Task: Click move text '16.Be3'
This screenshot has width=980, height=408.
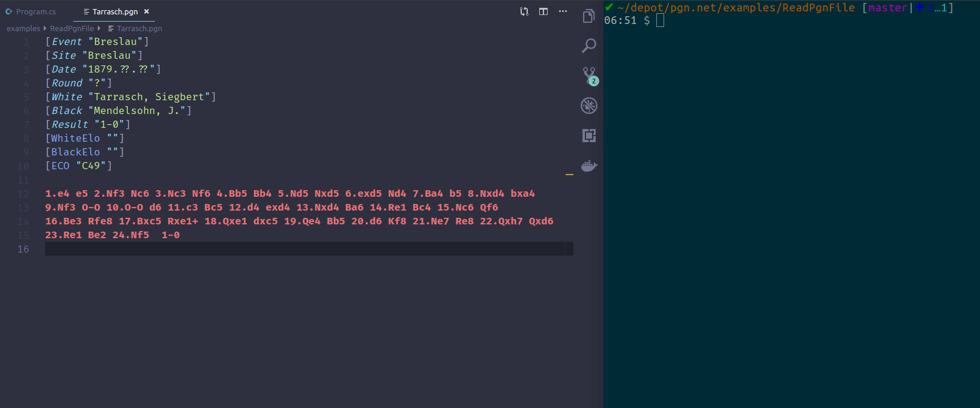Action: click(x=63, y=221)
